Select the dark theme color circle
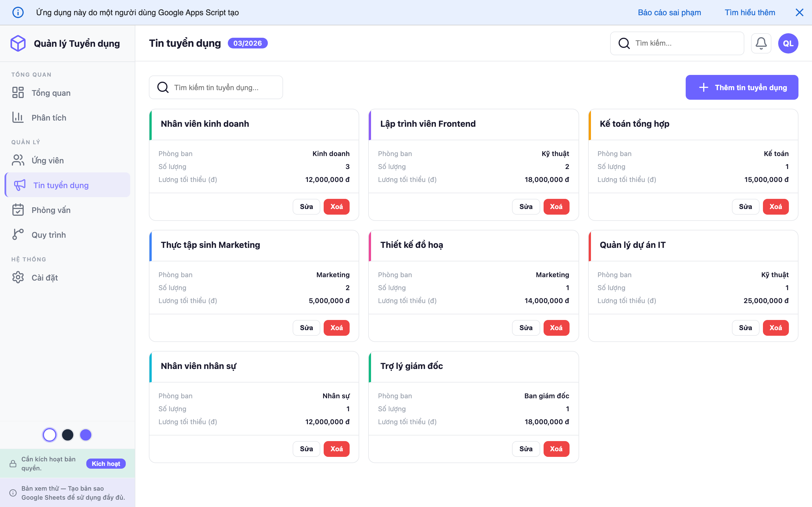 click(x=68, y=435)
